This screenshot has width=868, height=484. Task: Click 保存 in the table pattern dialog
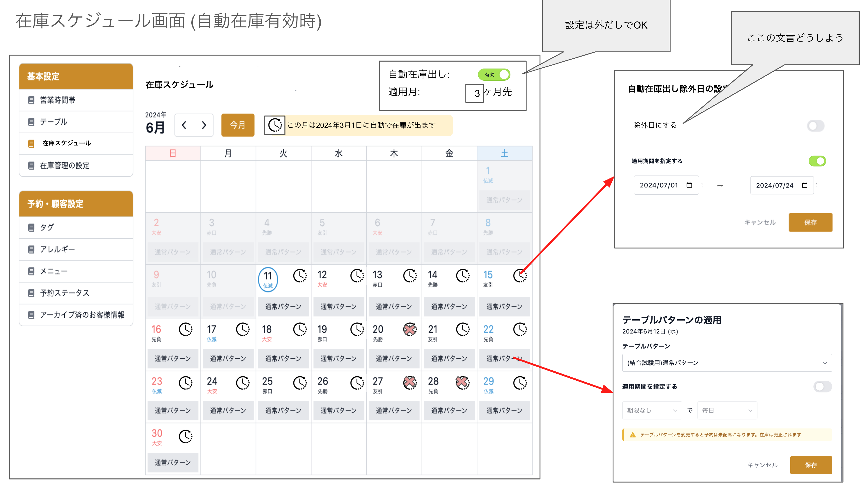tap(811, 465)
